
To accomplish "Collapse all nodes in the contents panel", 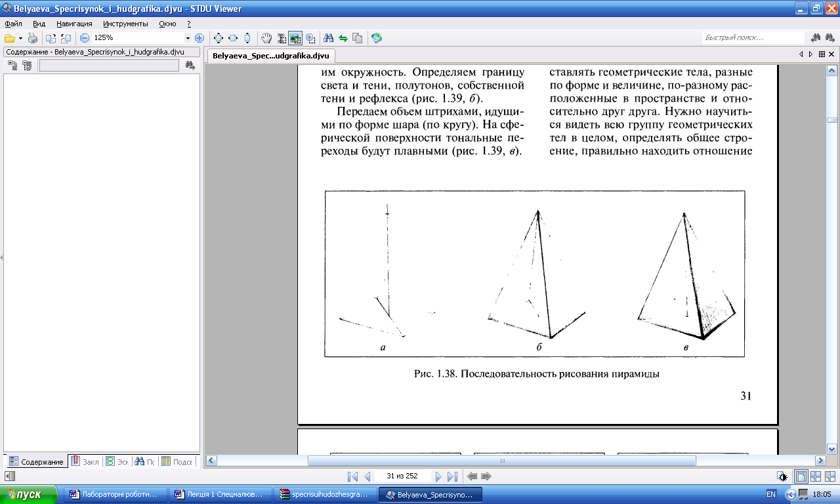I will (26, 65).
